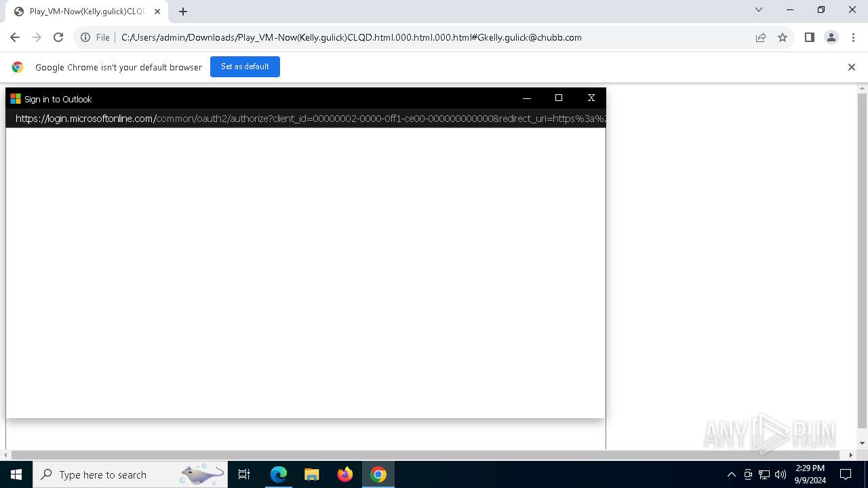Open the Chrome profile avatar
868x488 pixels.
point(831,37)
